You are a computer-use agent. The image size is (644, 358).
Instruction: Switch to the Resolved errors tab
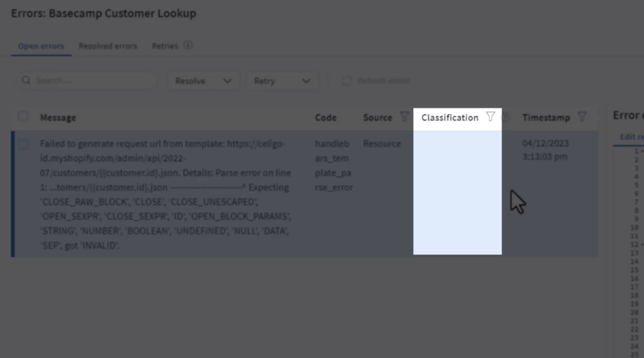(108, 46)
